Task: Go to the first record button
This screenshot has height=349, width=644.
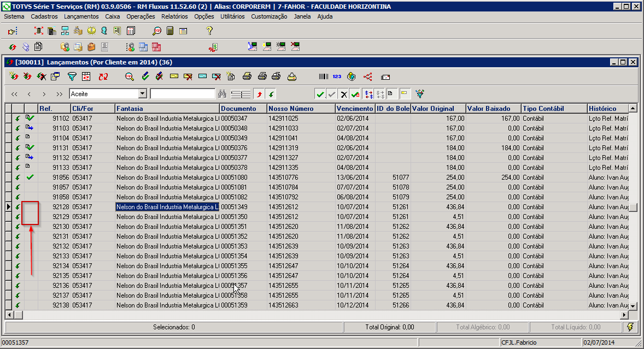Action: 14,94
